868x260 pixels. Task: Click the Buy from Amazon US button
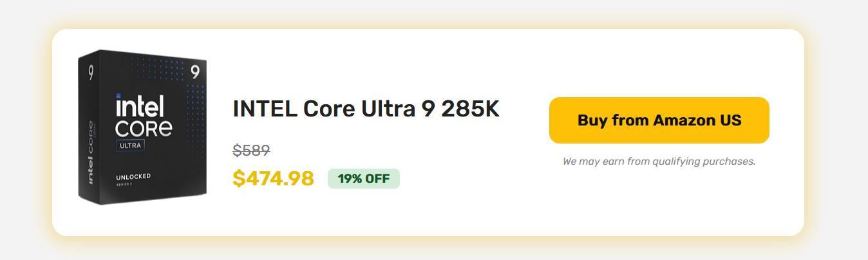659,120
